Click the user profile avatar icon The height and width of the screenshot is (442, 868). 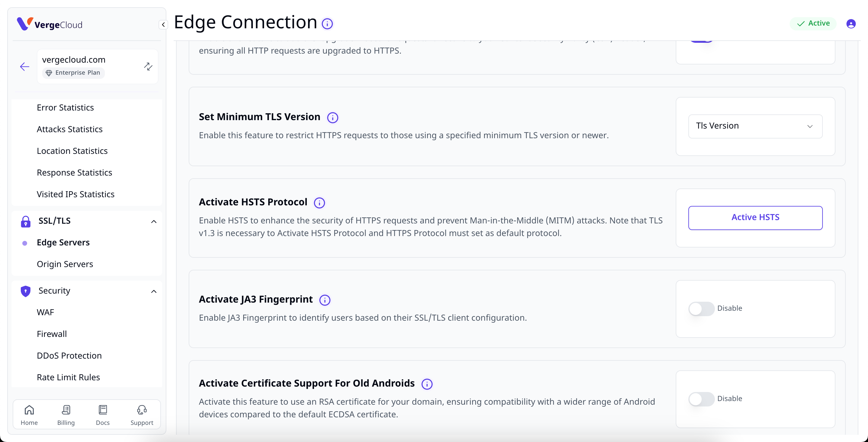(851, 23)
